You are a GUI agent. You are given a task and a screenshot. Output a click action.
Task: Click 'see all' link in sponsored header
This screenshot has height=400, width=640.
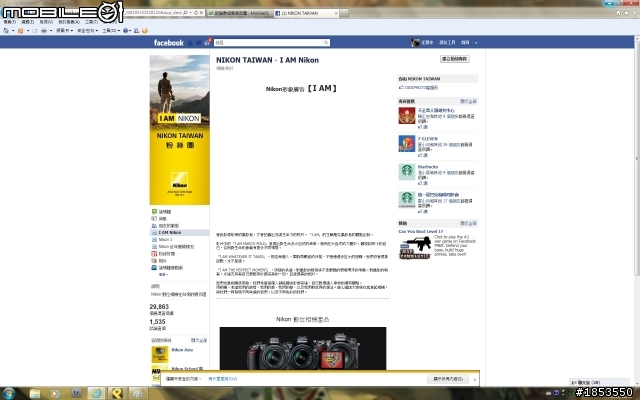click(468, 223)
